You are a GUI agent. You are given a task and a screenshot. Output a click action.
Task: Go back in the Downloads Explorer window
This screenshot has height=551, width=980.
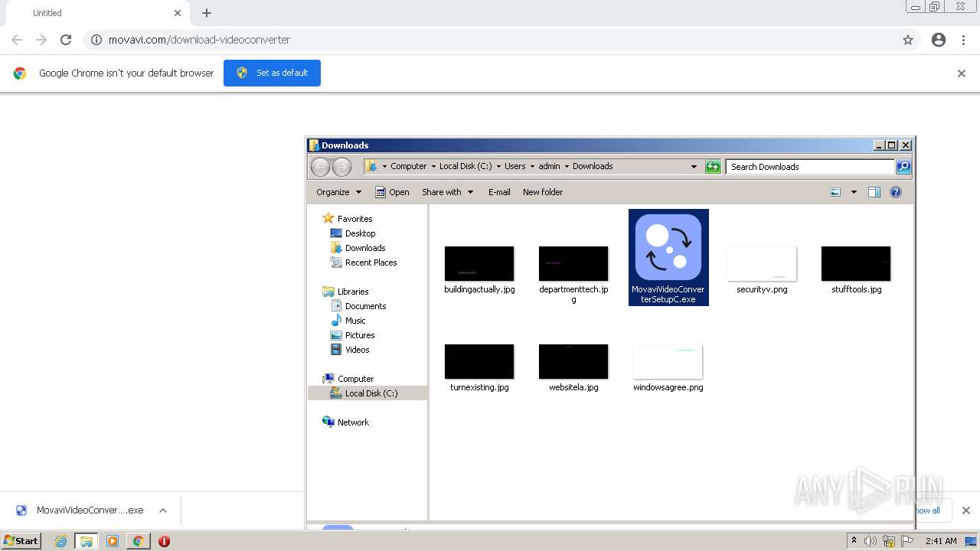coord(321,166)
